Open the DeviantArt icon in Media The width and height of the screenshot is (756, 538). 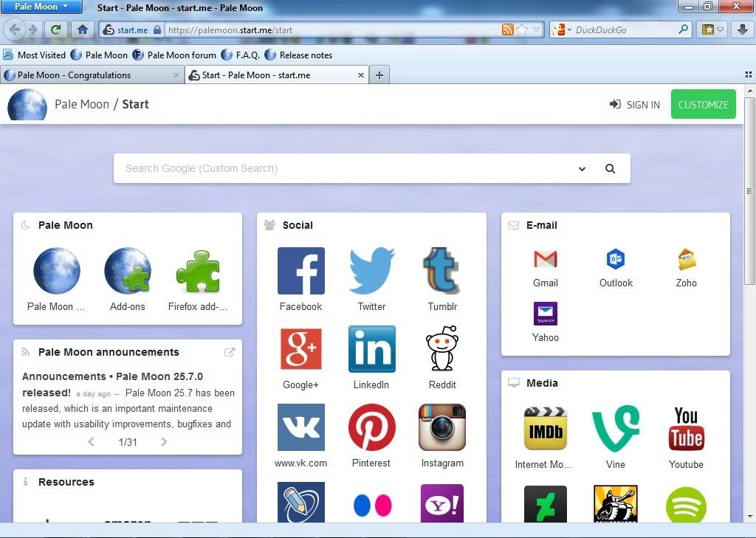click(546, 504)
